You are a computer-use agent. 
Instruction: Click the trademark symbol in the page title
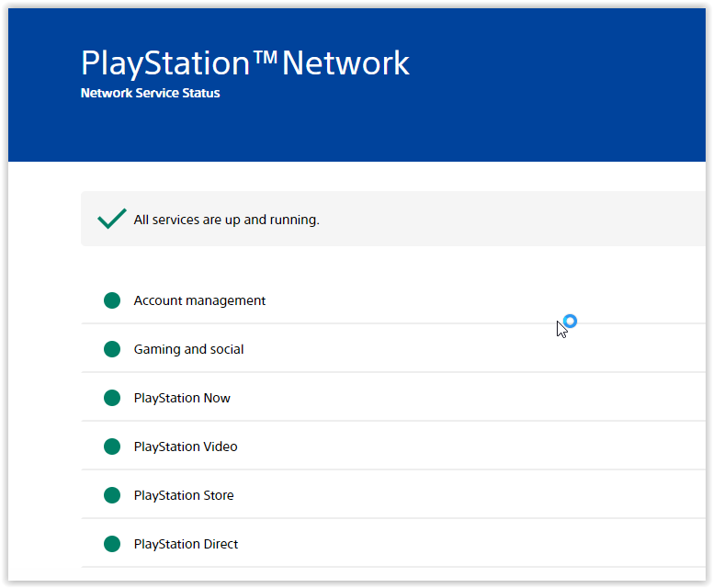coord(265,57)
